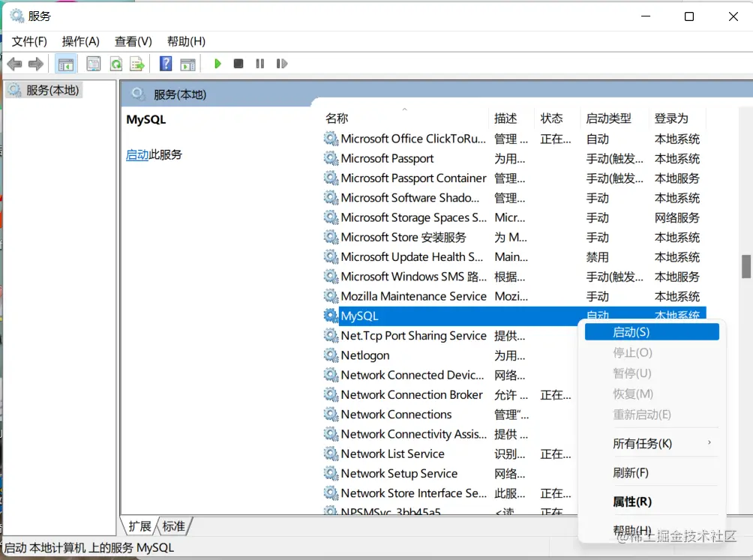Sort by the 状态 column header
The width and height of the screenshot is (753, 560).
(x=557, y=118)
